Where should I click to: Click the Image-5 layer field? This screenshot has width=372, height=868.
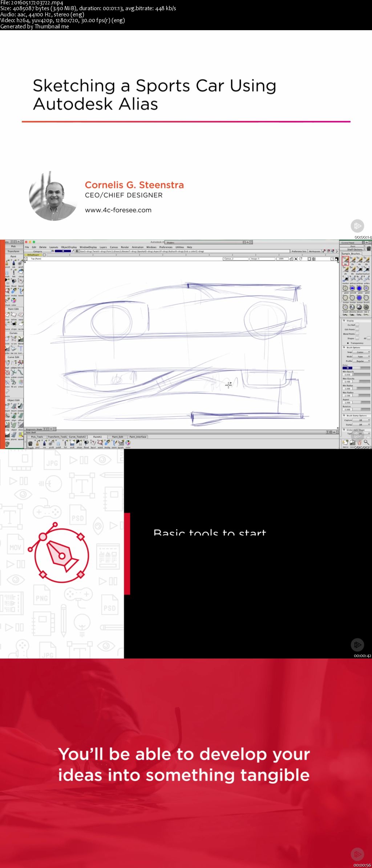pos(262,259)
